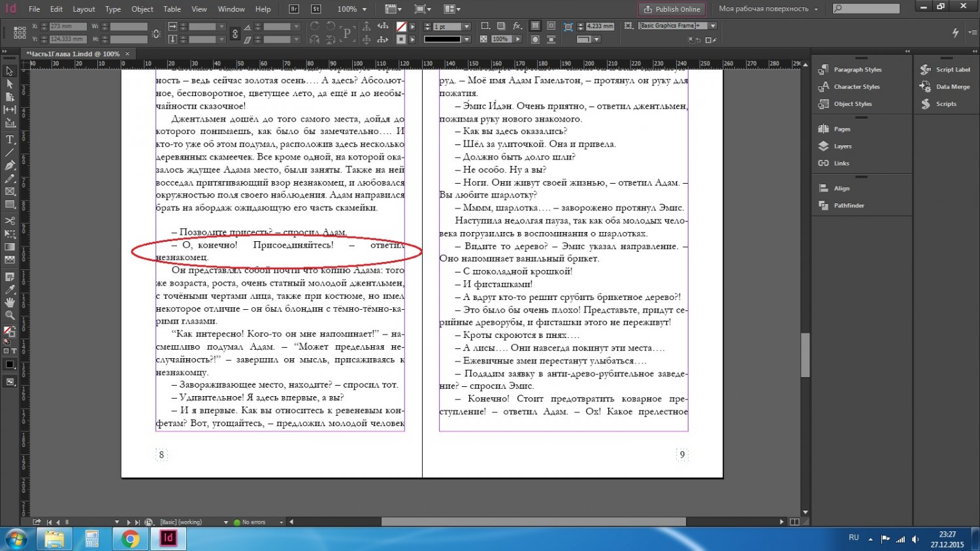Click the X position field

(x=67, y=26)
